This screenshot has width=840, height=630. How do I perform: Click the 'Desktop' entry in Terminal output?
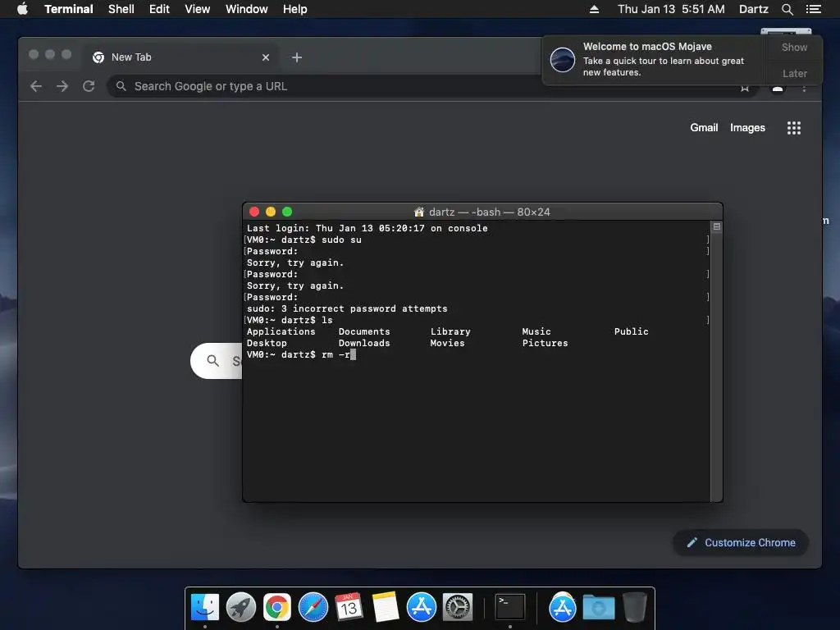coord(267,343)
